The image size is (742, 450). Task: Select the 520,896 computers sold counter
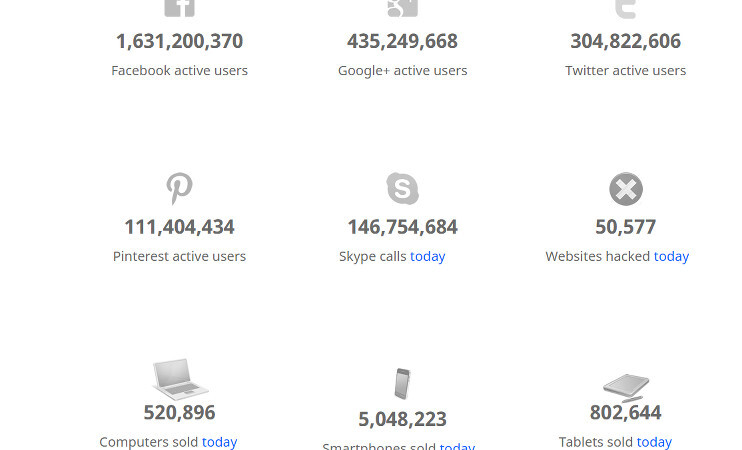(x=179, y=413)
